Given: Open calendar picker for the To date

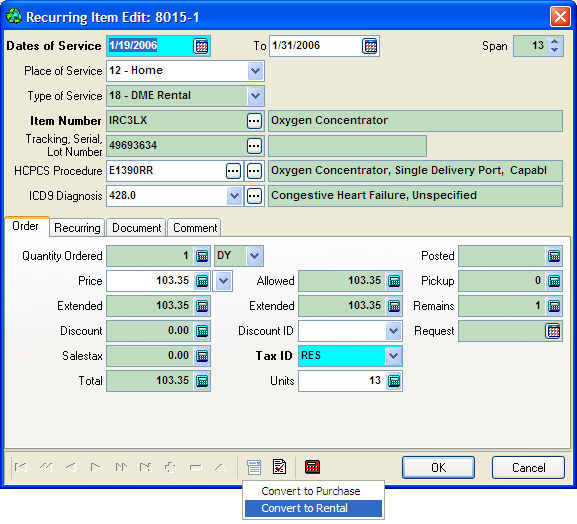Looking at the screenshot, I should point(370,46).
